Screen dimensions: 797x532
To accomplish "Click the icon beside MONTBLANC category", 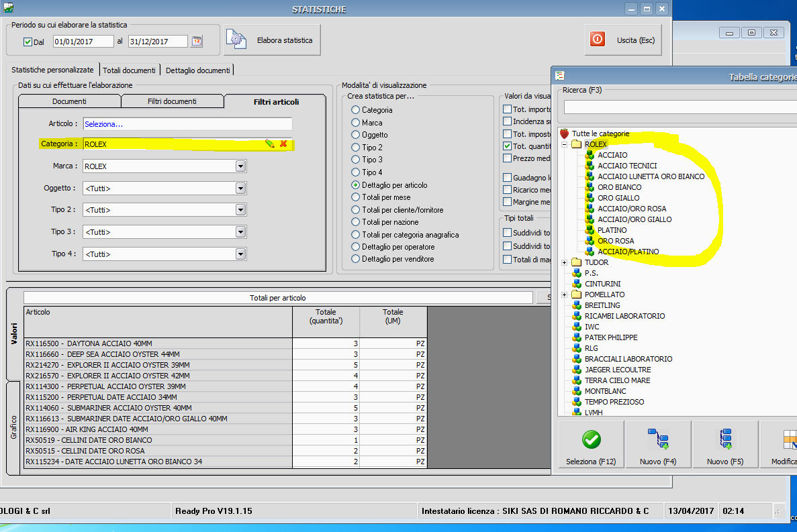I will click(x=576, y=391).
